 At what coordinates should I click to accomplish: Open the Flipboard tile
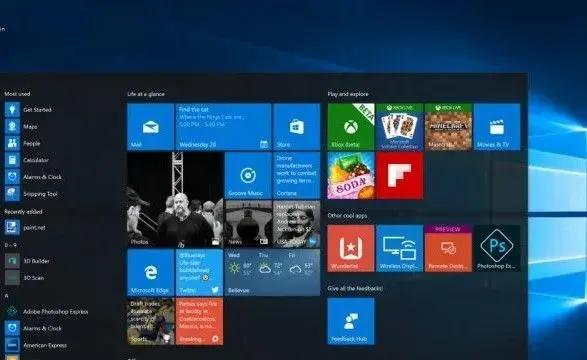tap(399, 176)
